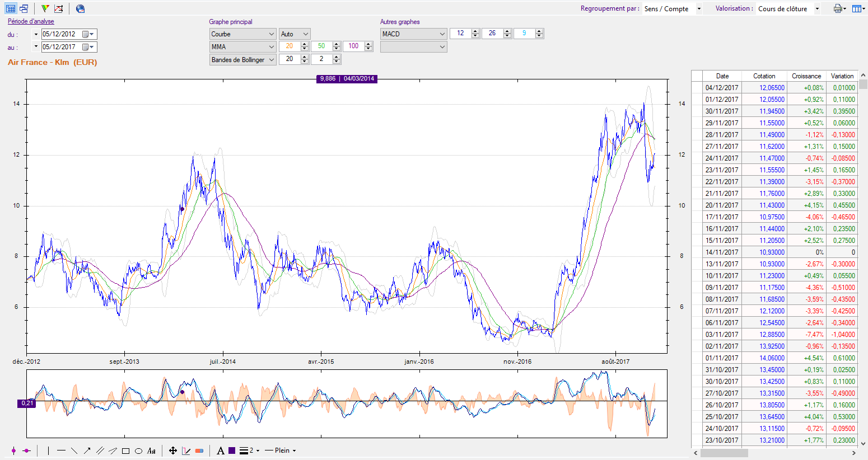Viewport: 868px width, 460px height.
Task: Open the Bandes de Bollinger dropdown
Action: click(242, 59)
